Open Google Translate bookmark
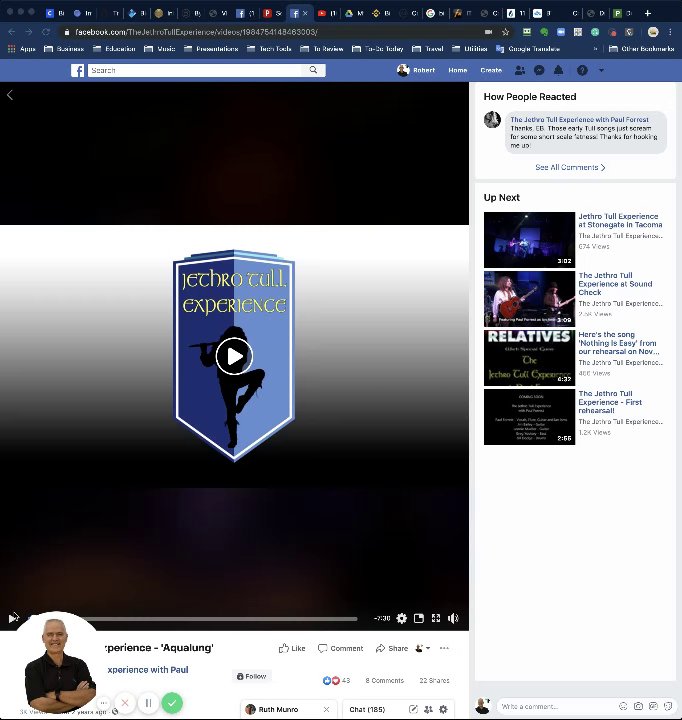 528,49
